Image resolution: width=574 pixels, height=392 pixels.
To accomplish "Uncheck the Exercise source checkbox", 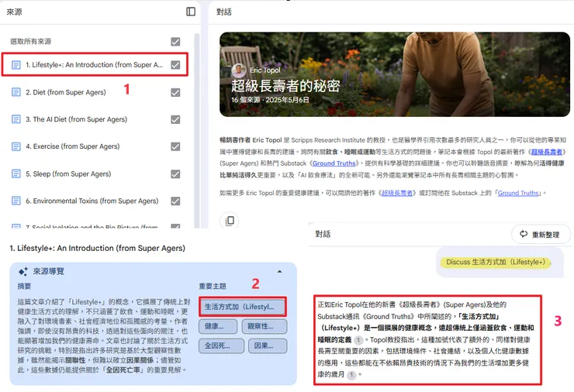I will (x=175, y=146).
